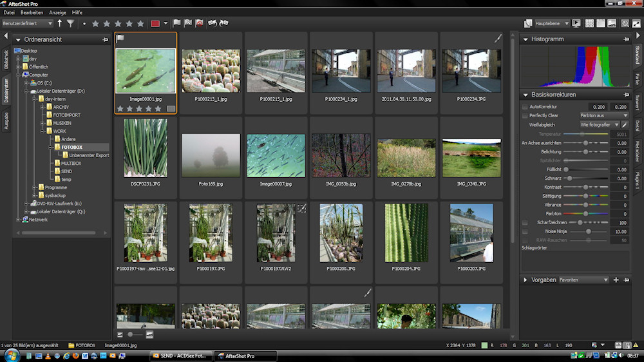644x362 pixels.
Task: Click the filter funnel icon in toolbar
Action: tap(70, 23)
